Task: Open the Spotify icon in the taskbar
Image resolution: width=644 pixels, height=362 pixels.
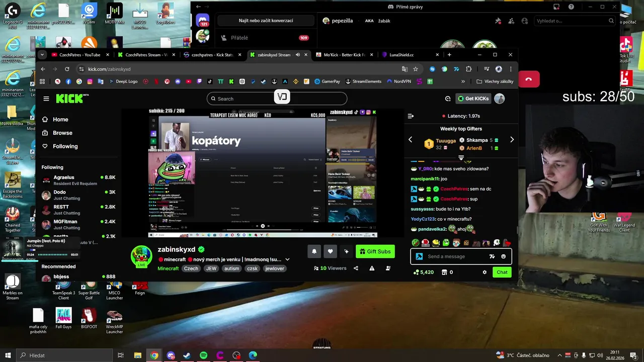Action: (x=203, y=355)
